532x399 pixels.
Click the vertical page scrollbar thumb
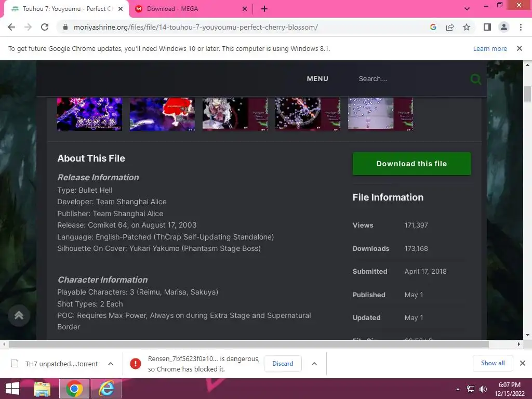pos(527,94)
